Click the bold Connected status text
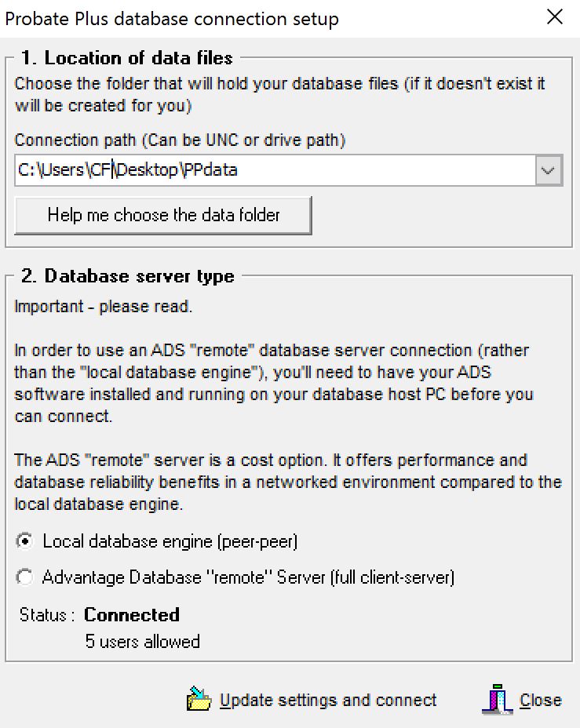The width and height of the screenshot is (580, 728). [132, 615]
